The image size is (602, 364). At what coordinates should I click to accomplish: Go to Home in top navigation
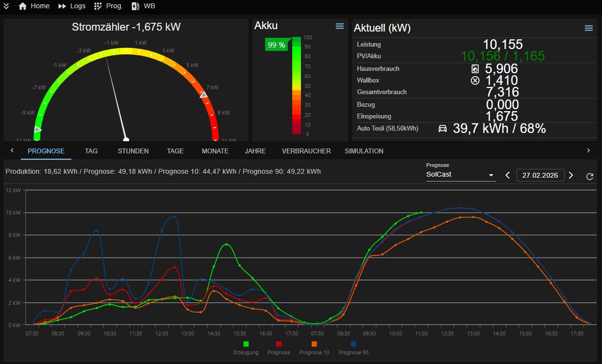tap(34, 6)
